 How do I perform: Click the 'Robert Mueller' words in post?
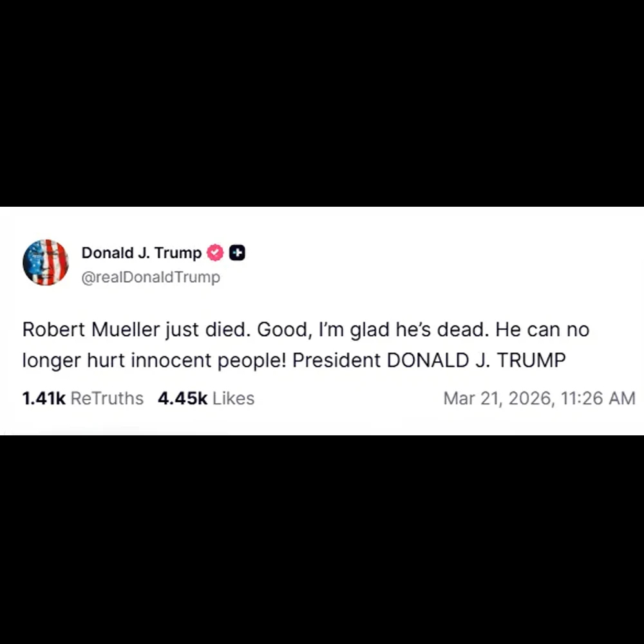[x=91, y=330]
